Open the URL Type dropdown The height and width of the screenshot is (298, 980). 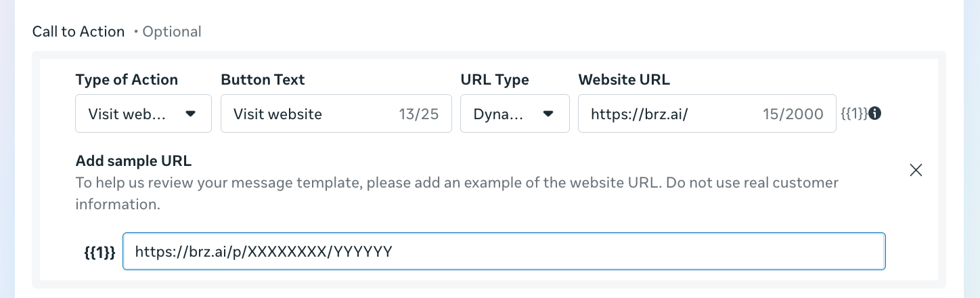coord(515,113)
